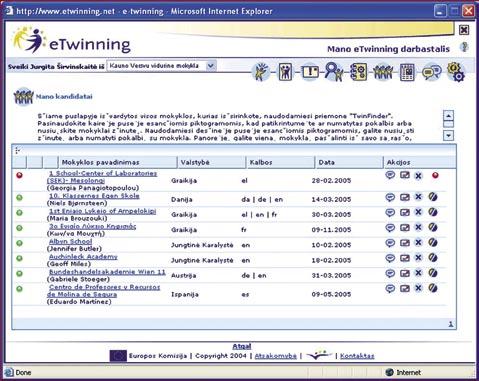Viewport: 479px width, 381px height.
Task: Click the European flag icon in footer
Action: pyautogui.click(x=118, y=356)
